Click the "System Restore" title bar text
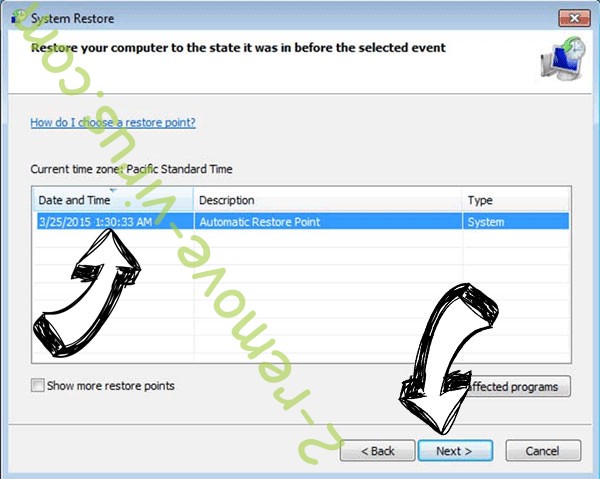 click(x=73, y=18)
